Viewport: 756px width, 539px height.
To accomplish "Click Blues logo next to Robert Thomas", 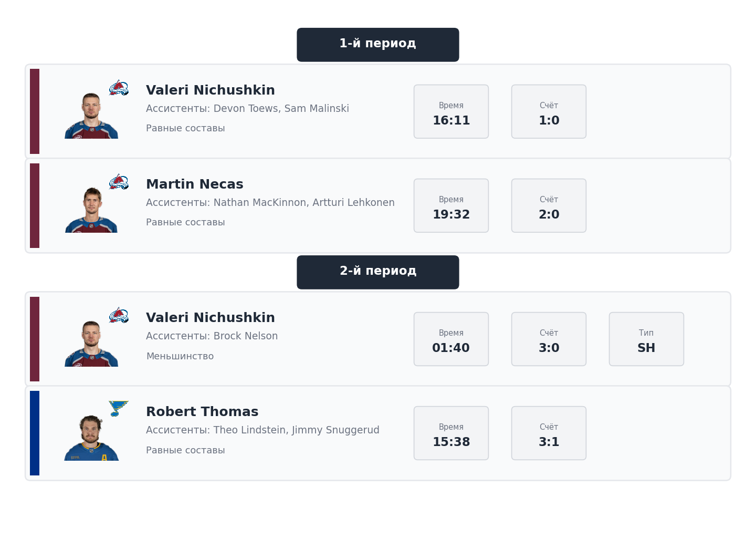I will pyautogui.click(x=118, y=408).
